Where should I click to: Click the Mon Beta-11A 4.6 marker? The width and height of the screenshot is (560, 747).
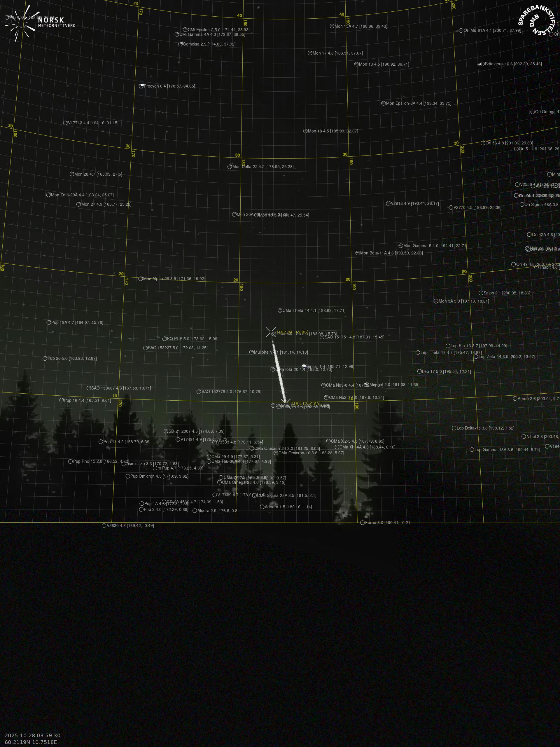pyautogui.click(x=358, y=253)
